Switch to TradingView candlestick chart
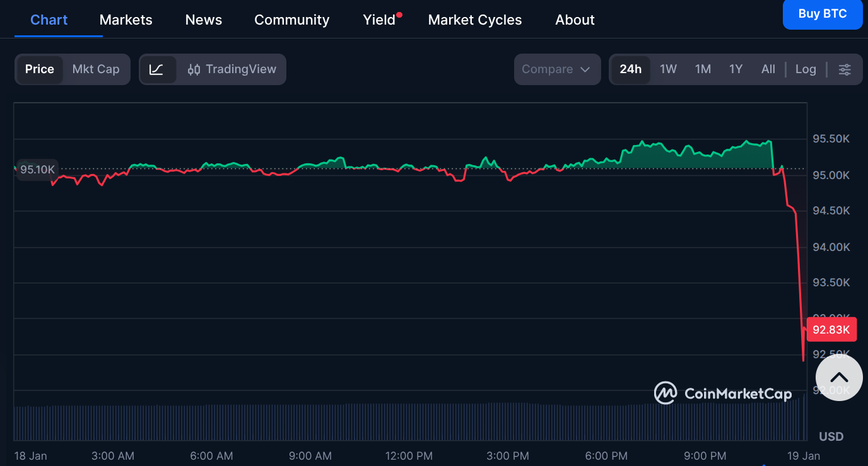Image resolution: width=868 pixels, height=466 pixels. (232, 69)
